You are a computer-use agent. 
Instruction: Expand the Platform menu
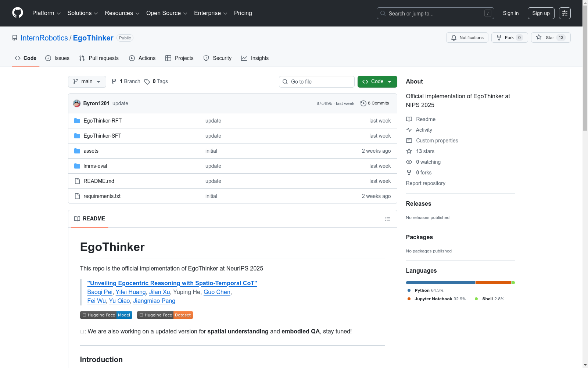click(x=46, y=13)
